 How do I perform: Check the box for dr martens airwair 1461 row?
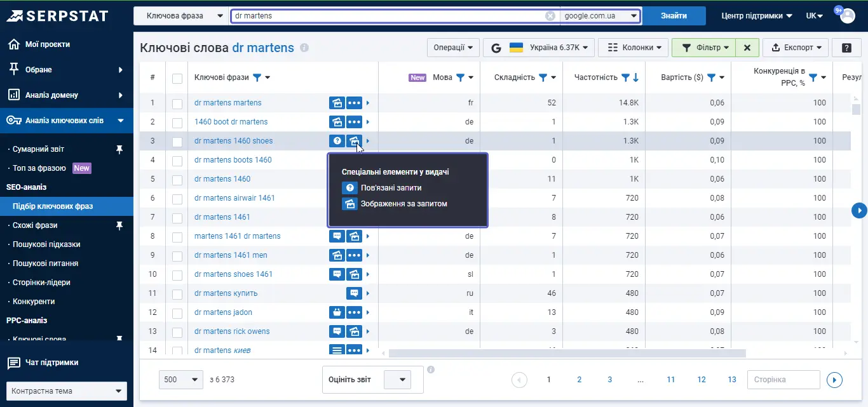(x=177, y=199)
